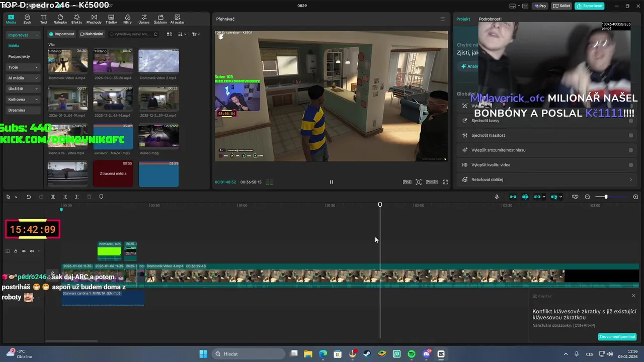Select Média under Importovat in sidebar
The height and width of the screenshot is (362, 644).
click(x=14, y=46)
